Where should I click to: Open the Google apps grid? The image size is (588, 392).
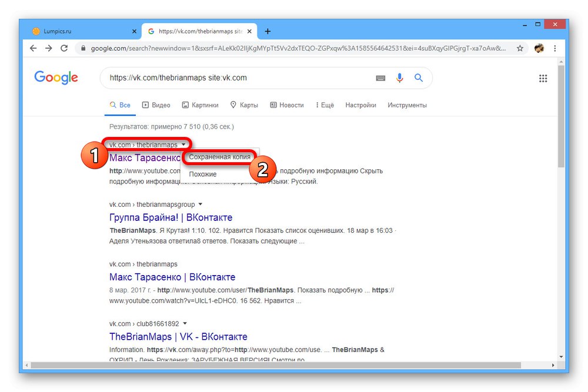[543, 78]
